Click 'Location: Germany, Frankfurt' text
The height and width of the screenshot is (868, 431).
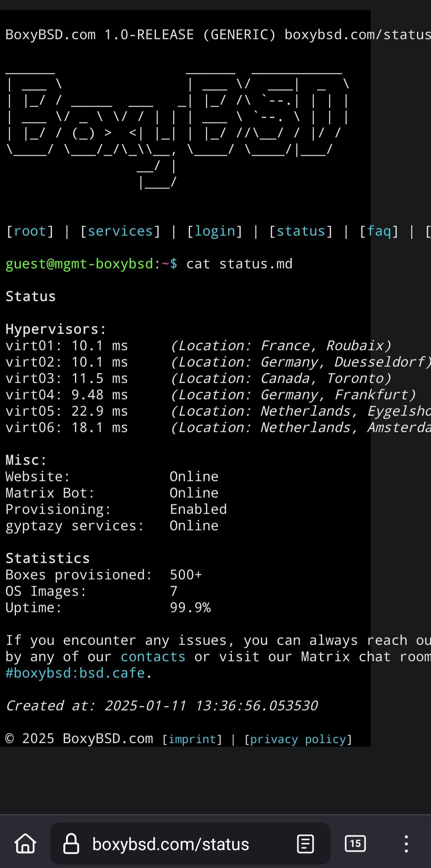click(x=294, y=395)
